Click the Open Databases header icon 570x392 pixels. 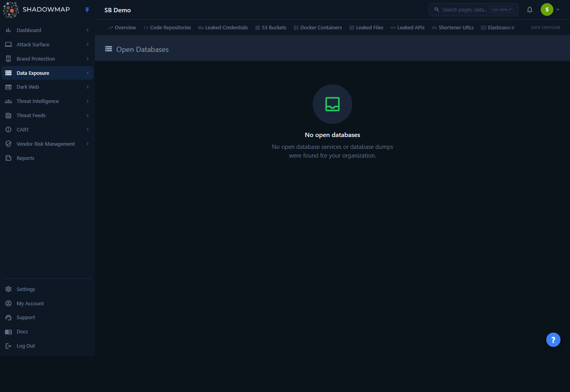(x=108, y=49)
